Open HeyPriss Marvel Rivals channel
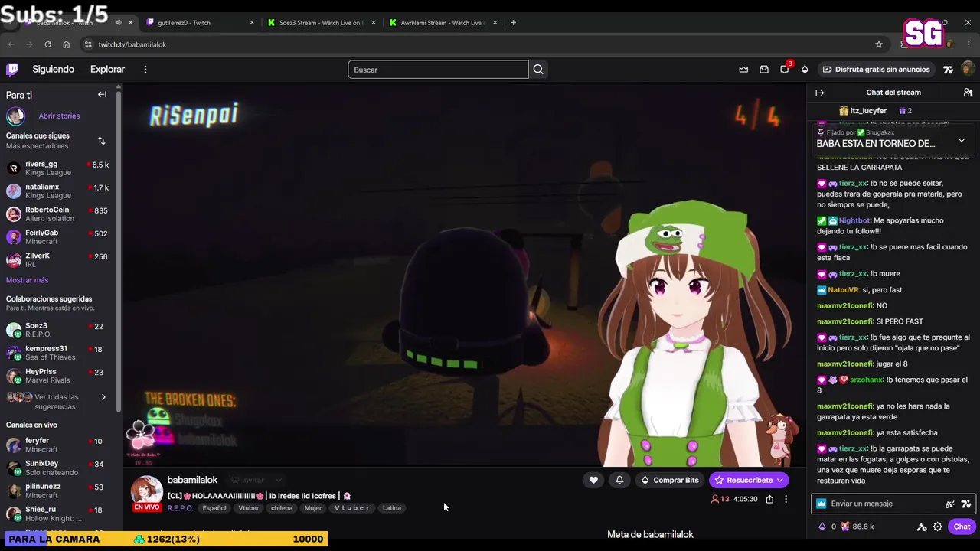The image size is (980, 551). click(x=57, y=376)
